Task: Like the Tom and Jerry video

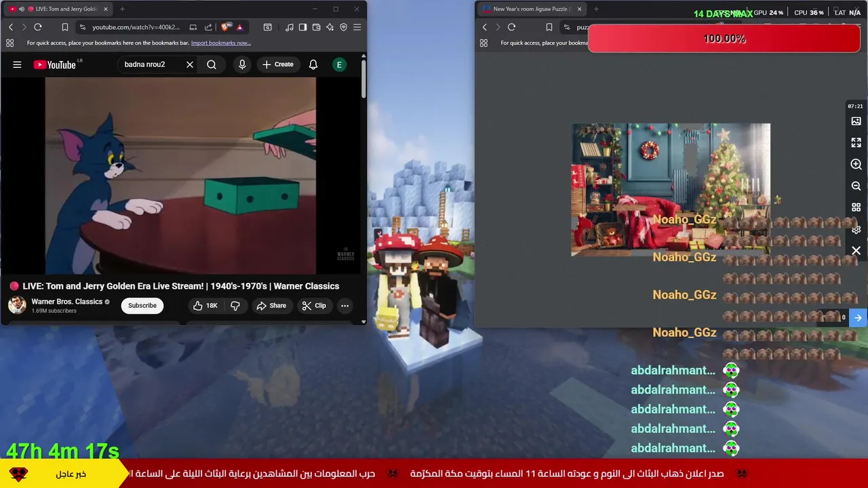Action: coord(205,306)
